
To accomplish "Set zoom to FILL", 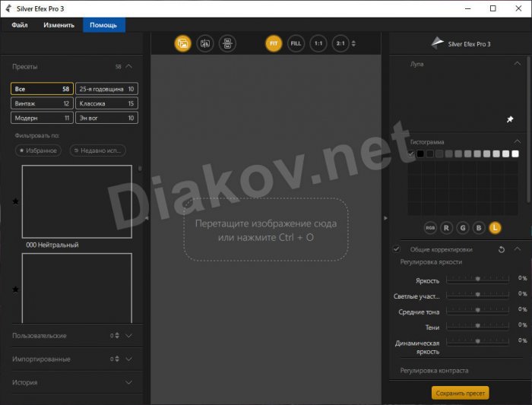I will tap(296, 43).
